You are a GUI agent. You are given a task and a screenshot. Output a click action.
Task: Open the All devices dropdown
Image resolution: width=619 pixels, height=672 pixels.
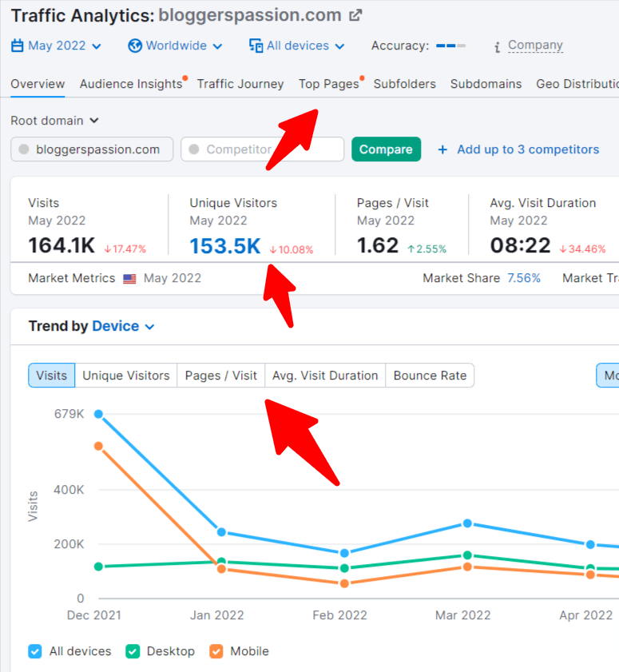pyautogui.click(x=297, y=46)
